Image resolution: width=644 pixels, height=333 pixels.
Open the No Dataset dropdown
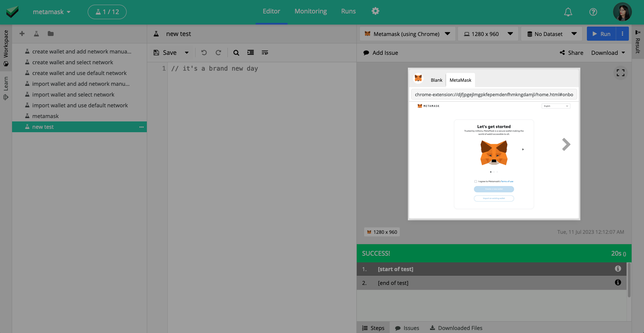tap(552, 34)
